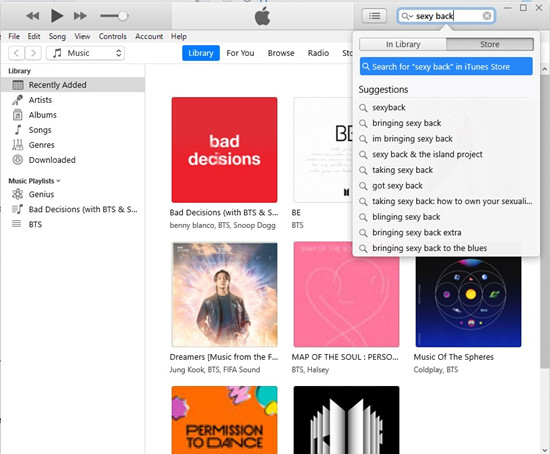Open the bad decisions red album cover

click(x=224, y=150)
